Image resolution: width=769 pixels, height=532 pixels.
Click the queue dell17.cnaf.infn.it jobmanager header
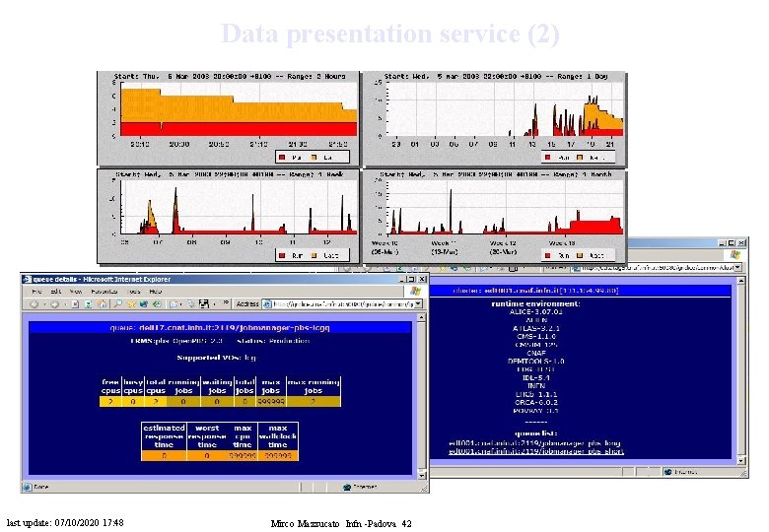pos(220,328)
